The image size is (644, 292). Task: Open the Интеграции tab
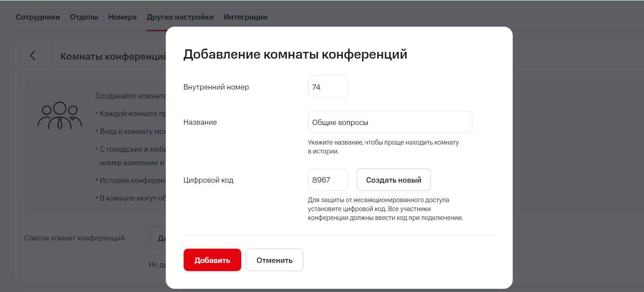coord(246,17)
